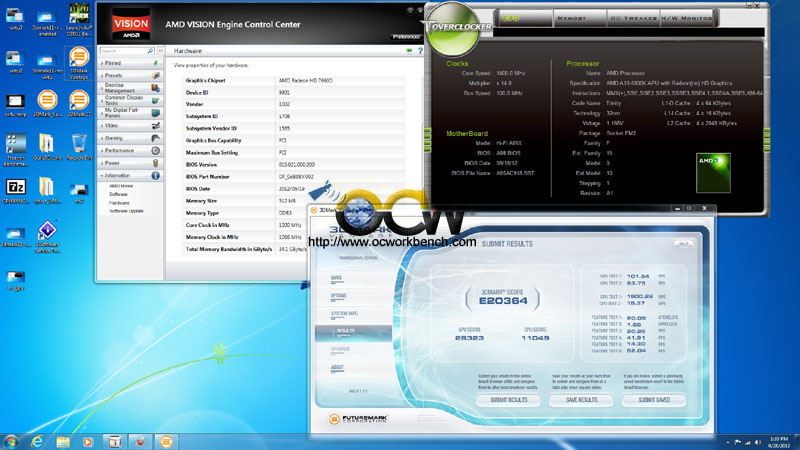Open AMD Home under Information

click(121, 186)
